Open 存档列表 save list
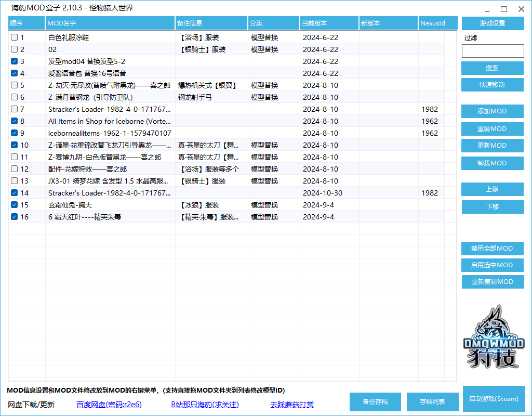This screenshot has height=416, width=532. (432, 402)
